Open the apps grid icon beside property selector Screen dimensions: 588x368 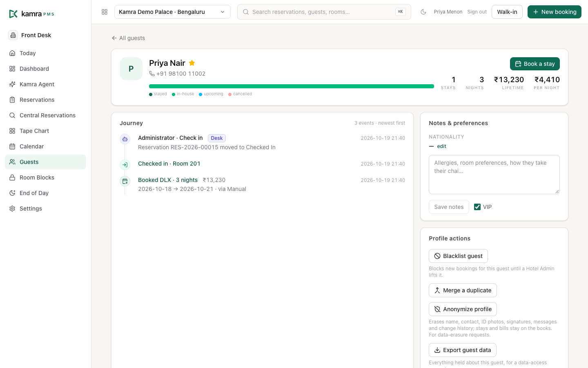pyautogui.click(x=105, y=12)
